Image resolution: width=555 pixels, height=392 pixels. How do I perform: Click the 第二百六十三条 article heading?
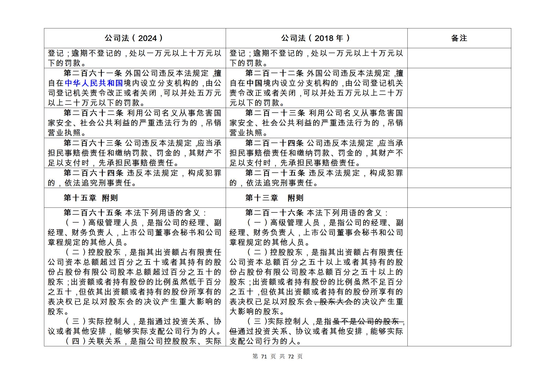[x=93, y=143]
